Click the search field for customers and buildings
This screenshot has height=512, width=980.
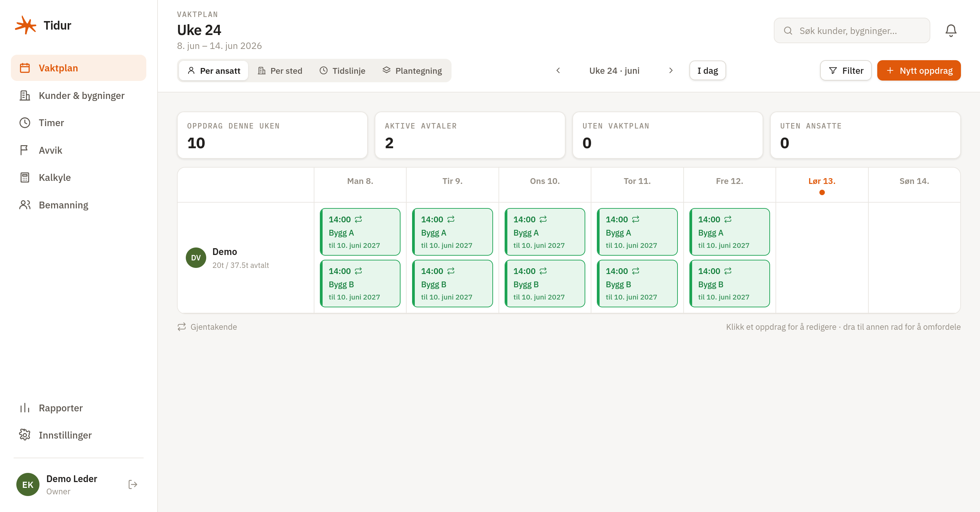click(852, 31)
